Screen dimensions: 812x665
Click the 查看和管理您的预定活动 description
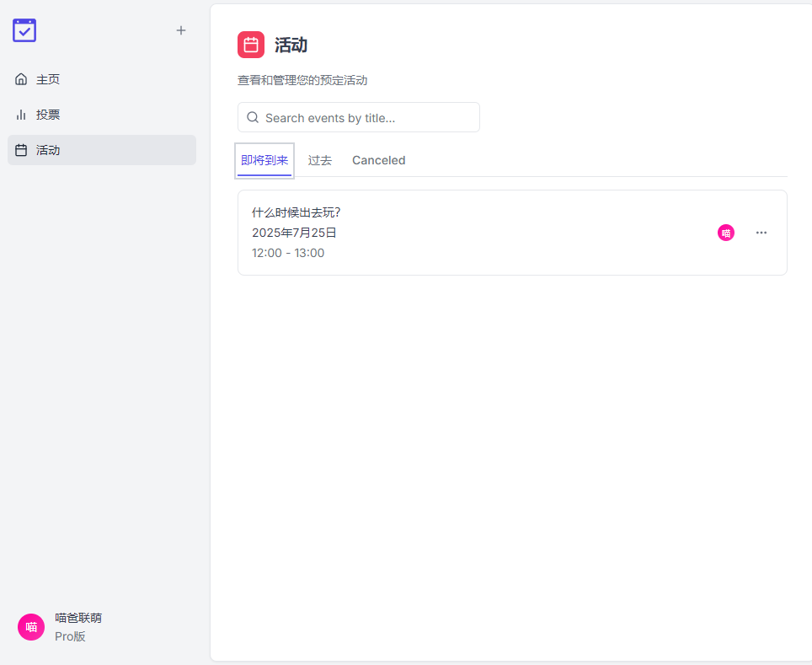click(302, 80)
